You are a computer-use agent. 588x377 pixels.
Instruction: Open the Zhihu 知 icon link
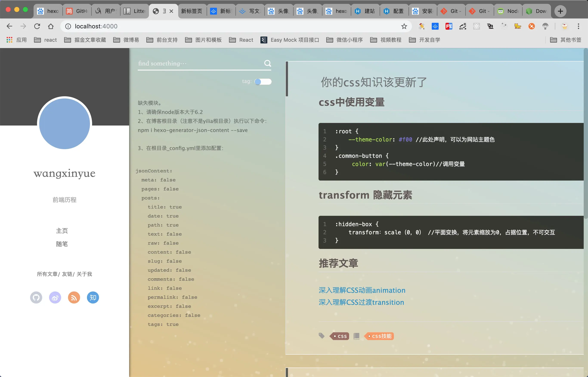[93, 298]
